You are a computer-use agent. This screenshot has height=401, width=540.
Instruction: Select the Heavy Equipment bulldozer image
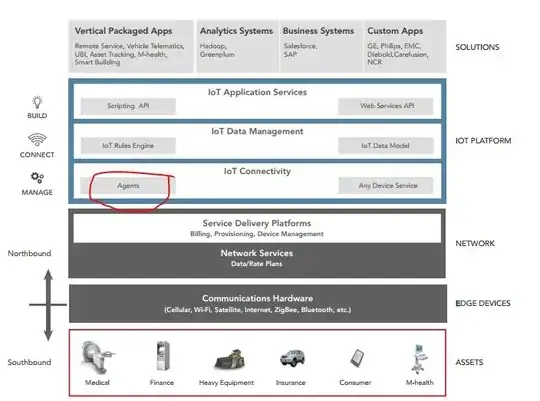(230, 359)
